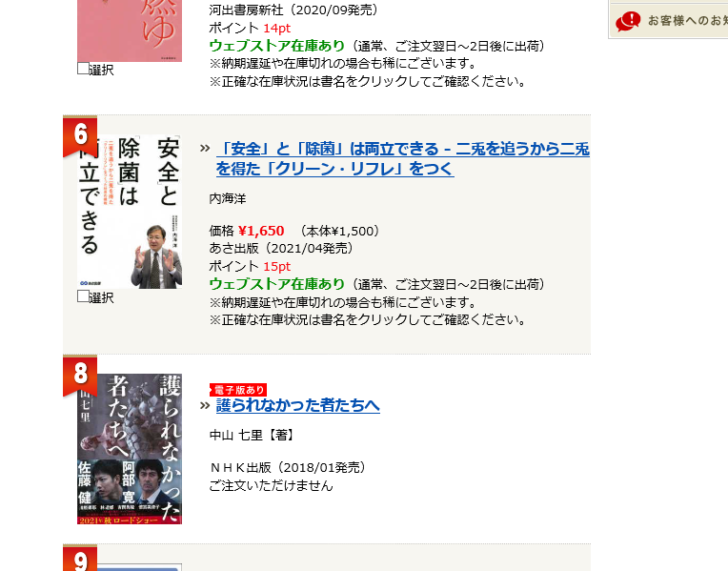This screenshot has height=571, width=728.
Task: Click the 電子版あり red label
Action: click(x=238, y=389)
